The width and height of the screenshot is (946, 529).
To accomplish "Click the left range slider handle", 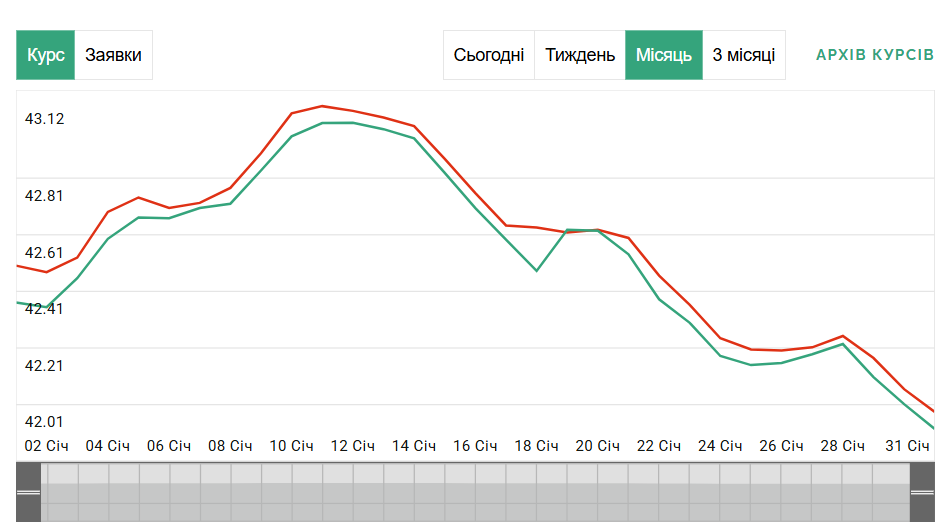I will [28, 493].
